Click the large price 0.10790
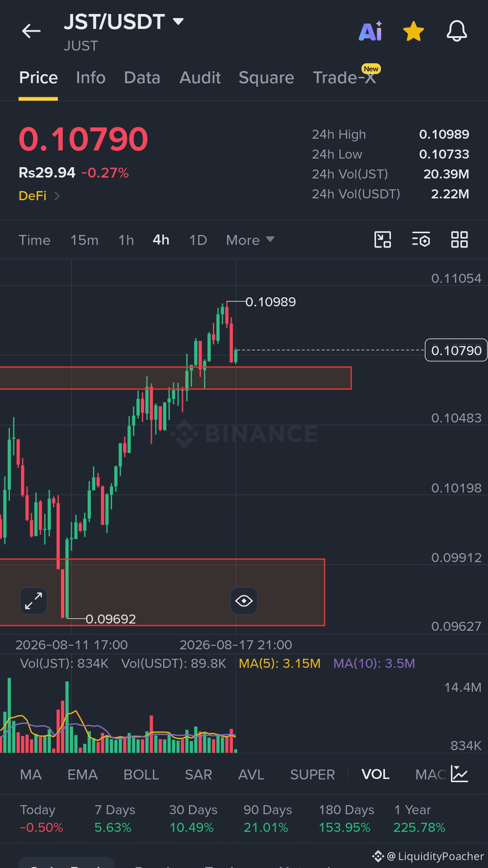488x868 pixels. click(x=84, y=139)
